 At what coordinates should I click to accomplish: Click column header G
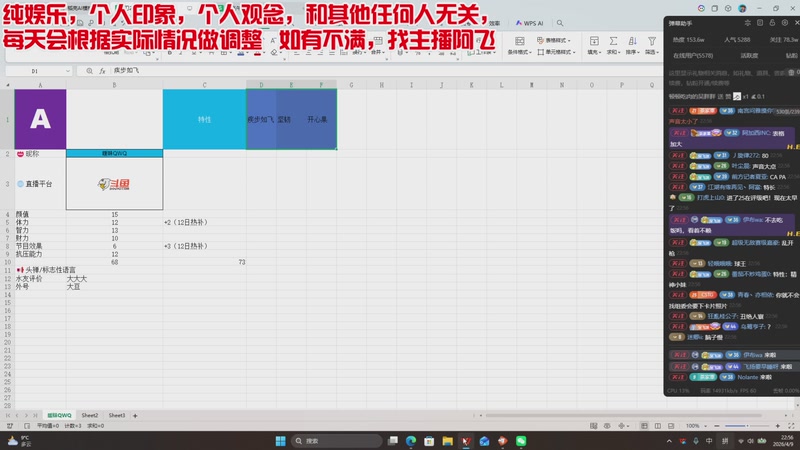(x=351, y=85)
